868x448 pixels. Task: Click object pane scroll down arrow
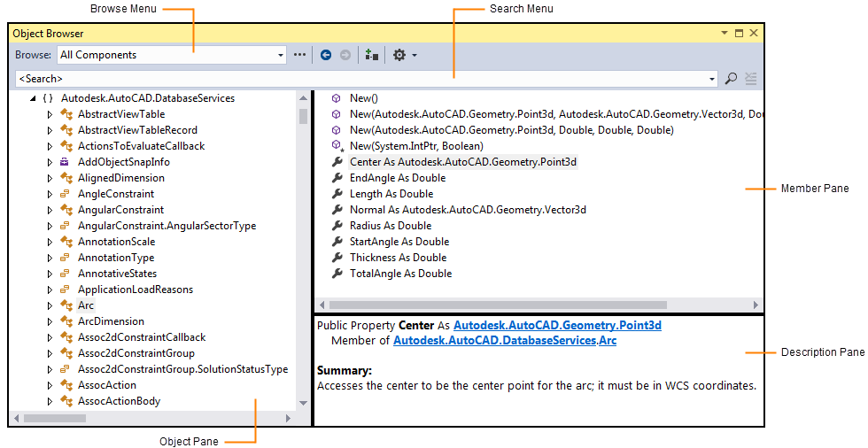click(303, 403)
